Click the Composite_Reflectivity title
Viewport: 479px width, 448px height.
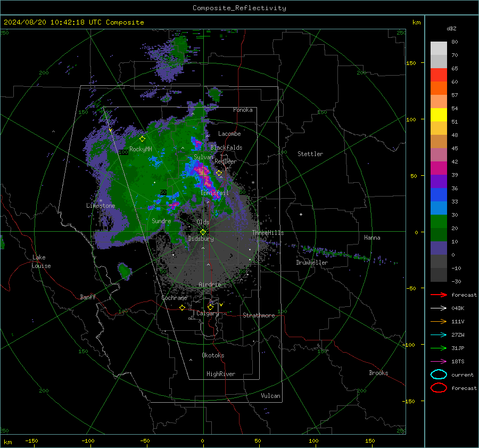pos(240,8)
